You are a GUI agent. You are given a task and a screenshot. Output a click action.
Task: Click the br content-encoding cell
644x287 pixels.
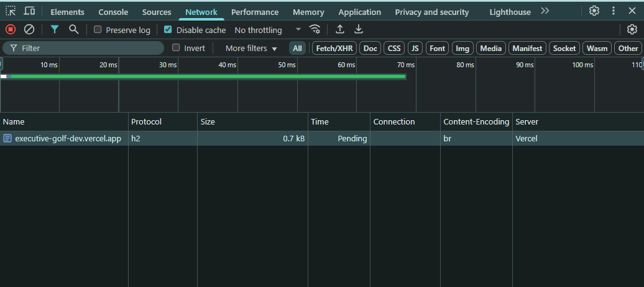(x=476, y=139)
